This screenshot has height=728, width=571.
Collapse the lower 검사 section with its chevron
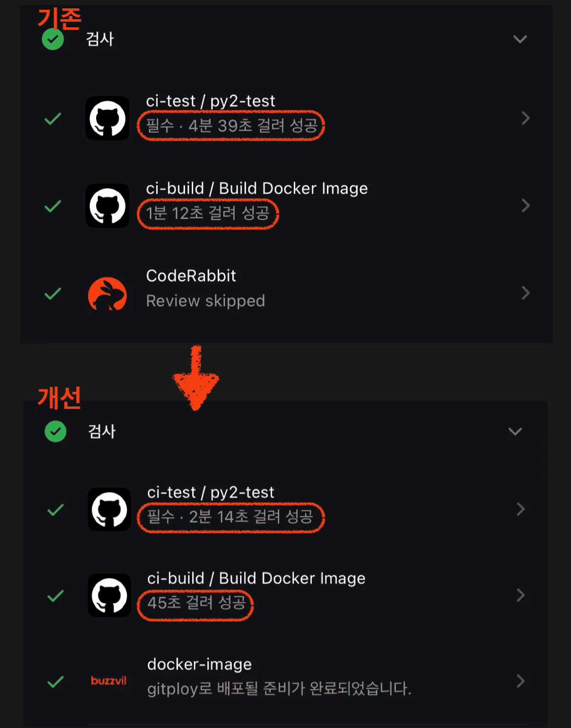(515, 431)
